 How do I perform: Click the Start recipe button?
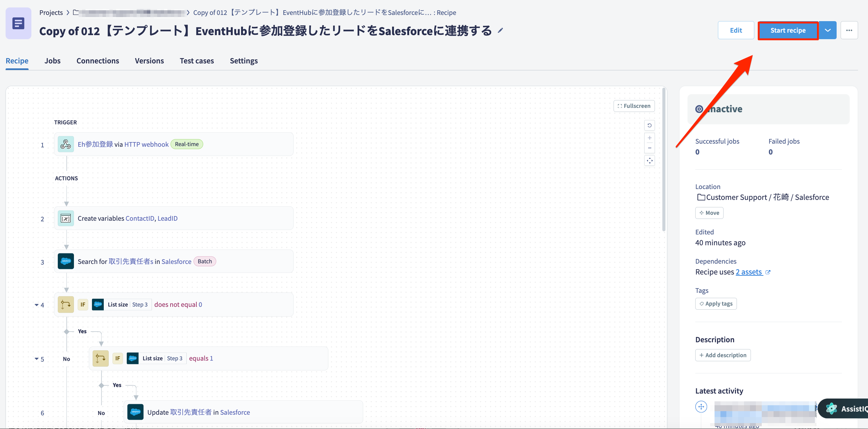click(x=788, y=30)
